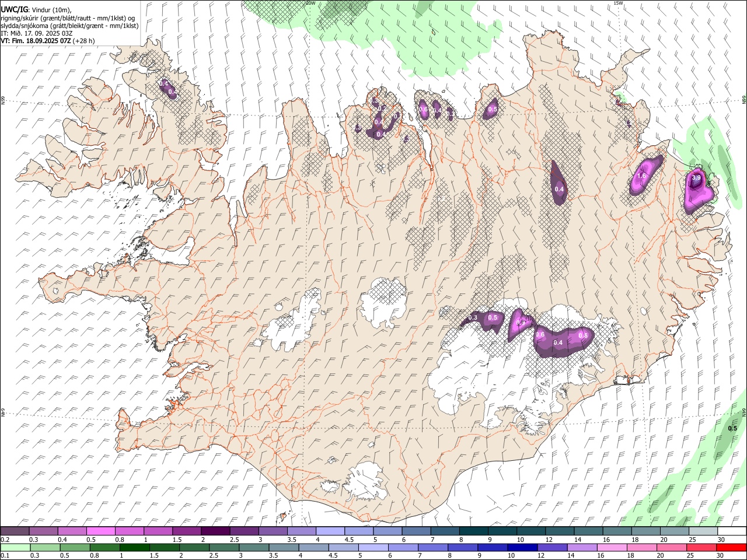Viewport: 747px width, 560px height.
Task: Click the 'VT: Fim. 18.09.2025 07Z (+28 h)' line
Action: pyautogui.click(x=47, y=41)
